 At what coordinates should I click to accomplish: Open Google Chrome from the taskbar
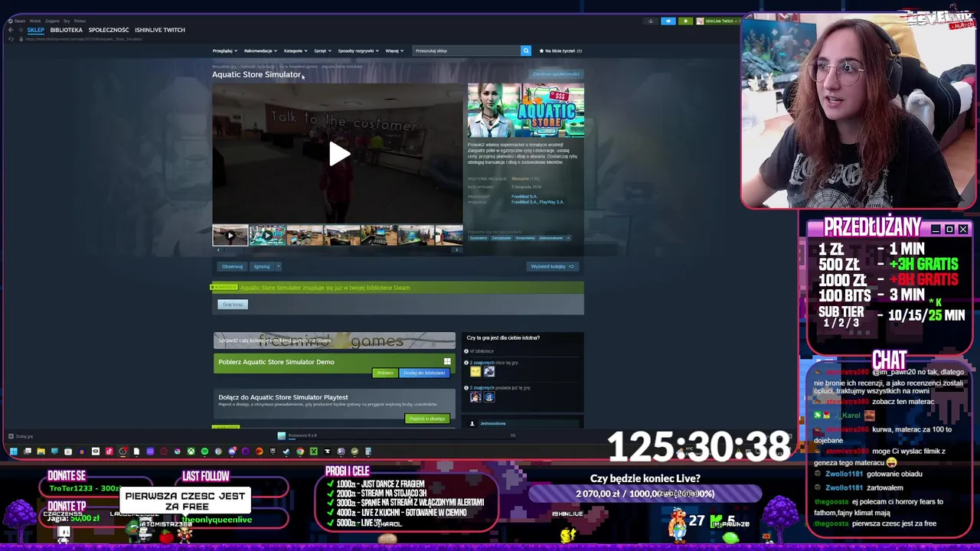[300, 452]
